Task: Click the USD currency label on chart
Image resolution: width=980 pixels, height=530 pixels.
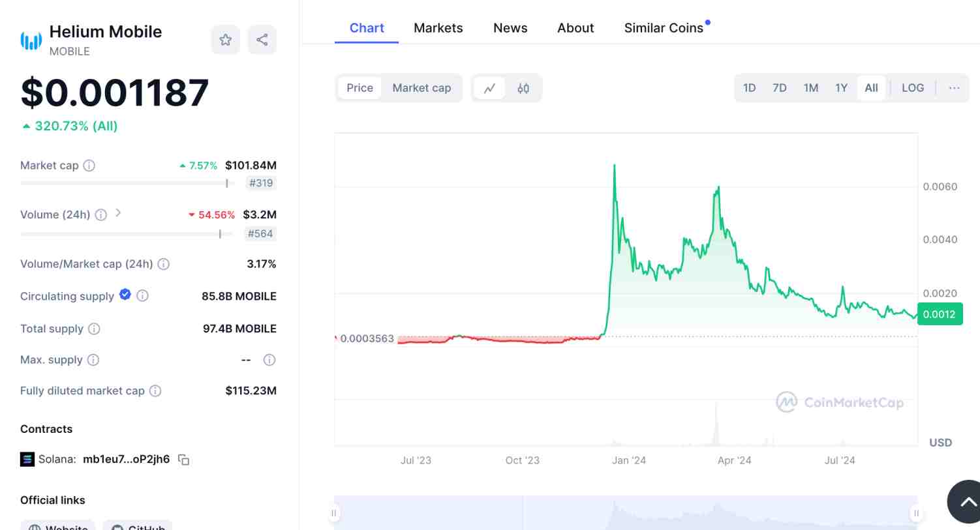Action: tap(940, 443)
